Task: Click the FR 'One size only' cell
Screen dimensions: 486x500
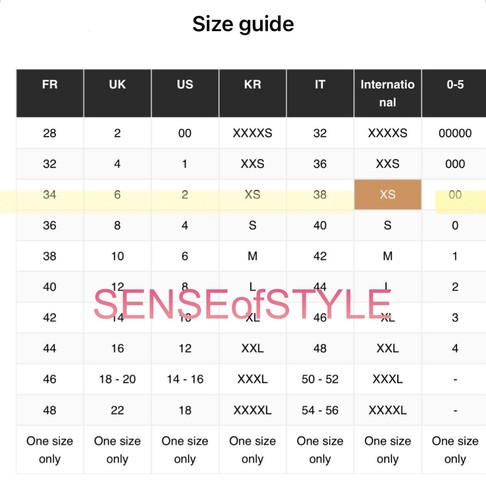Action: click(x=50, y=450)
